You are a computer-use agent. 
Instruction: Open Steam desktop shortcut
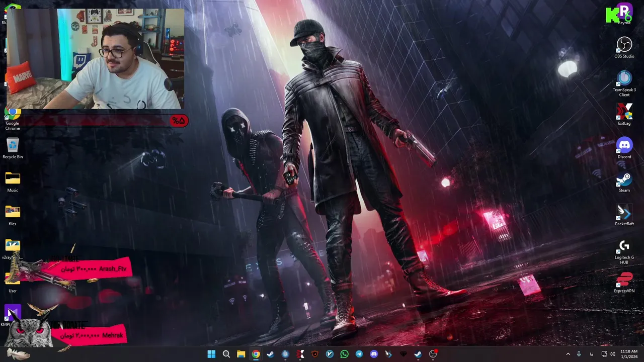click(x=624, y=182)
